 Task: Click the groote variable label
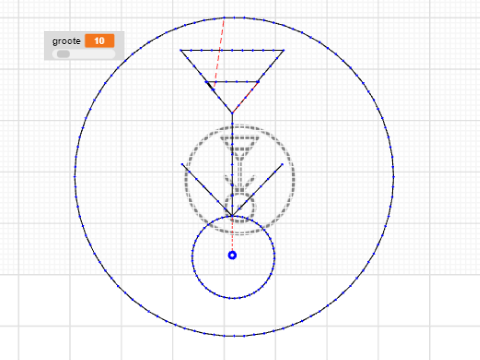coord(66,41)
